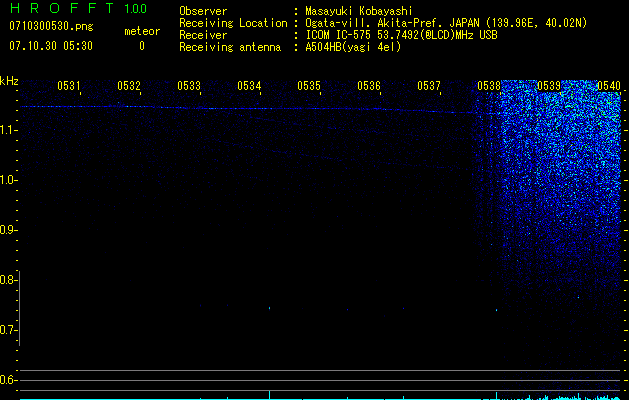Click the kHz axis unit label
Image resolution: width=629 pixels, height=400 pixels.
9,81
